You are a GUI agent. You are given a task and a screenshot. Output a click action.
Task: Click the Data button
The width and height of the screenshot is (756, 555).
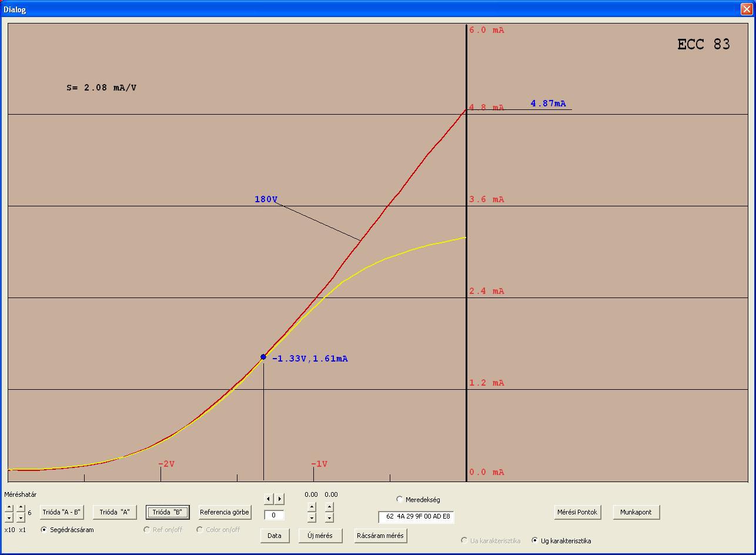click(275, 536)
